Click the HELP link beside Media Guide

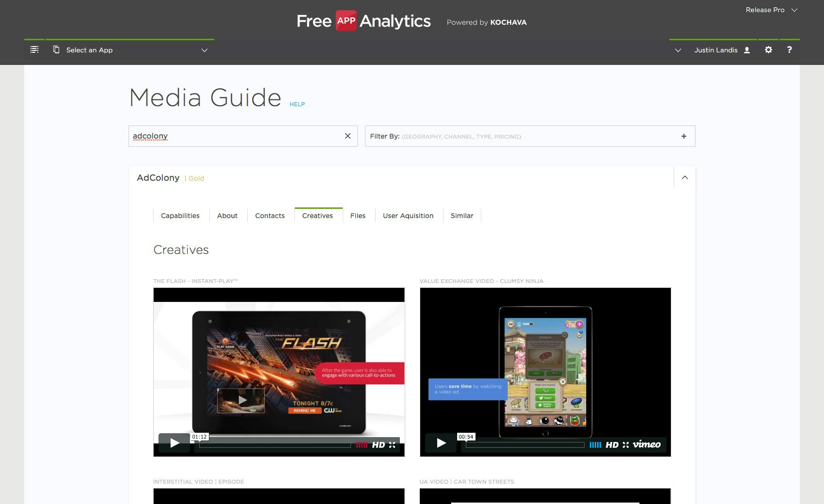[x=297, y=104]
